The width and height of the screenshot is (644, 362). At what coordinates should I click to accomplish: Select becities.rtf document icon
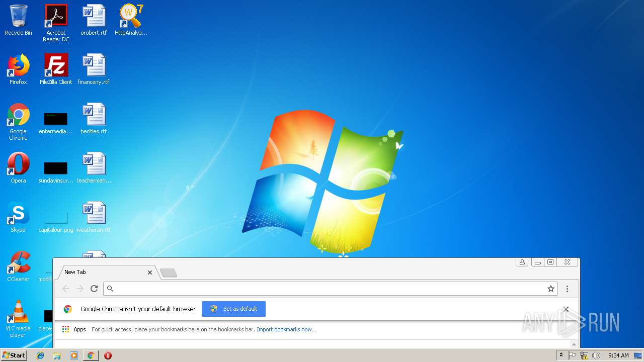point(94,119)
